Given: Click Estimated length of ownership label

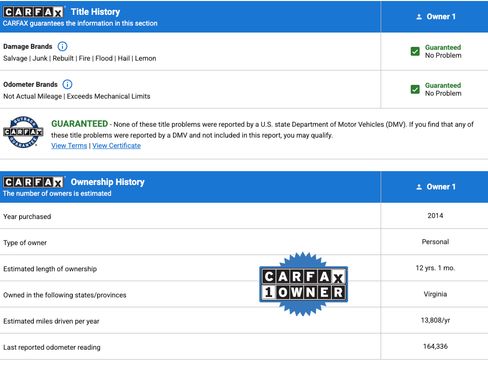Looking at the screenshot, I should coord(50,269).
